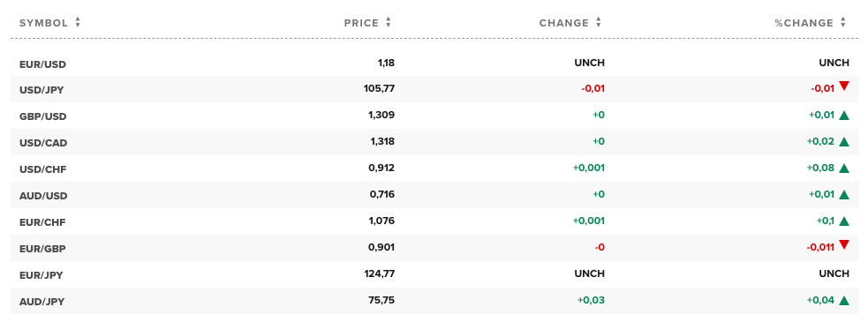Click the red down arrow for EUR/GBP

pyautogui.click(x=844, y=244)
